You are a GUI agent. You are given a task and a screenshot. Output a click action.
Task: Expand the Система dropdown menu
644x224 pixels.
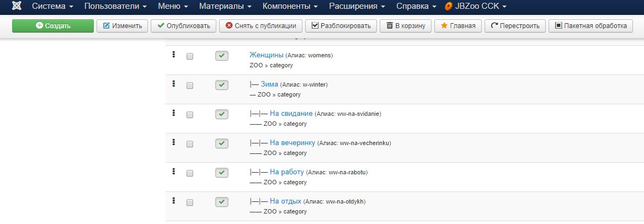(52, 7)
